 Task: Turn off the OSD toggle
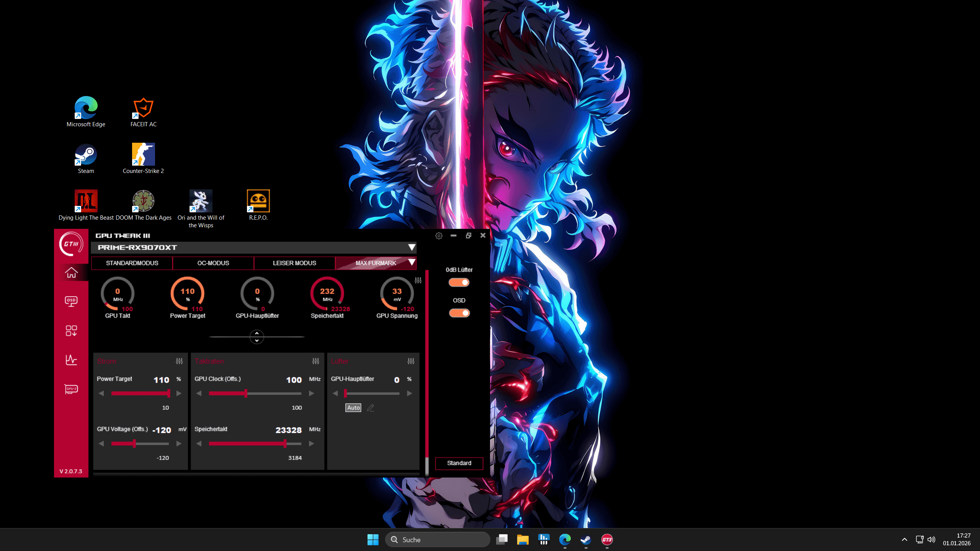tap(459, 313)
